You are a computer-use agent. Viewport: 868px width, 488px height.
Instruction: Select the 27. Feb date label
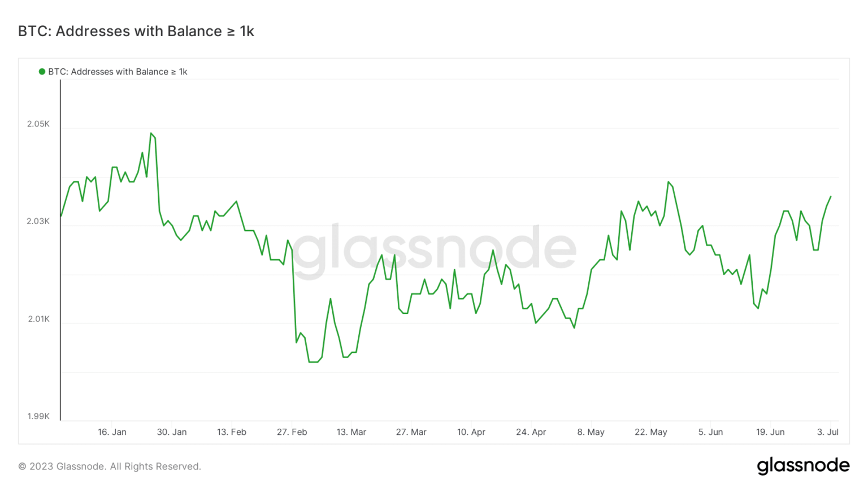pyautogui.click(x=292, y=432)
